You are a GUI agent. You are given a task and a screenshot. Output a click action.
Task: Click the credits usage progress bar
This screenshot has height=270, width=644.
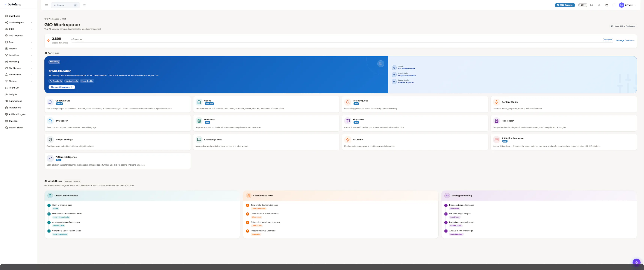click(342, 42)
